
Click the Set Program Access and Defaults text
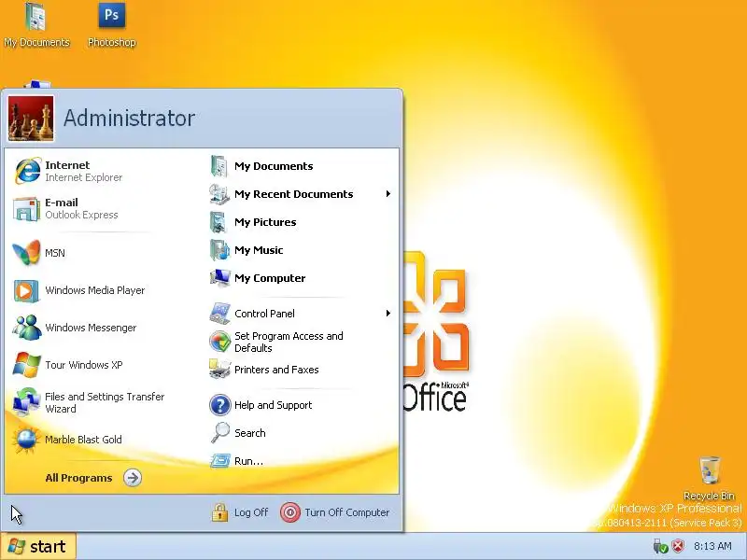click(x=289, y=342)
